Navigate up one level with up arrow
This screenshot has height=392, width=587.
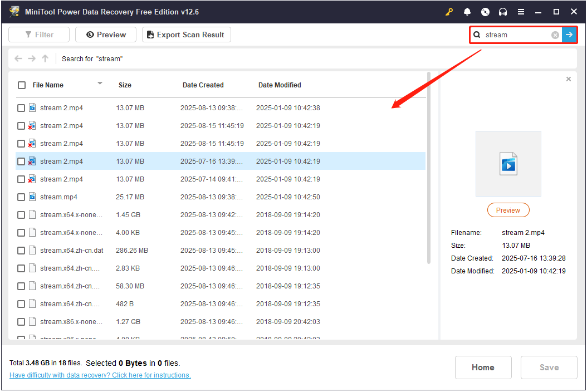[x=45, y=58]
